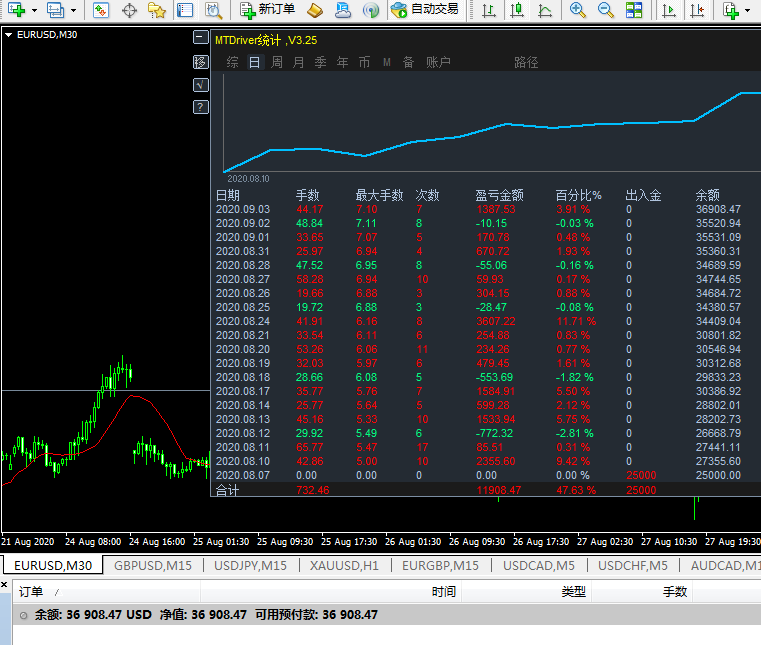Click the balance summary row in terminal
The width and height of the screenshot is (761, 645).
pos(387,615)
